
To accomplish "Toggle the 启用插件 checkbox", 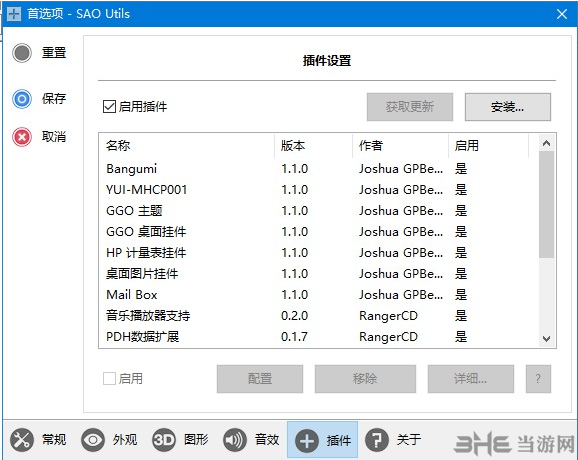I will pos(109,107).
